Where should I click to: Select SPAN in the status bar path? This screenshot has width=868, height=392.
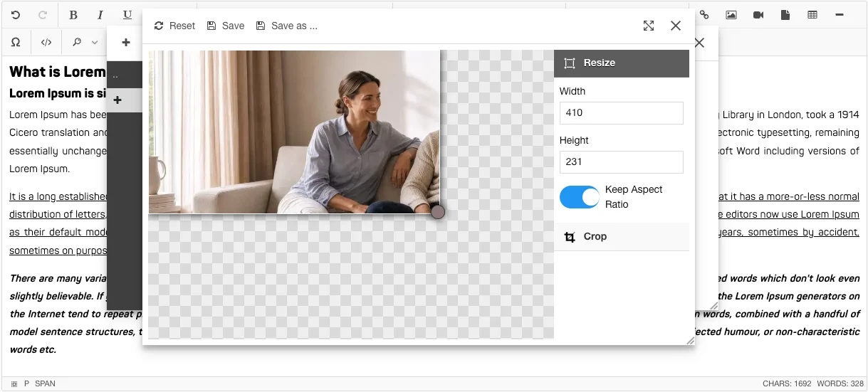(x=45, y=383)
